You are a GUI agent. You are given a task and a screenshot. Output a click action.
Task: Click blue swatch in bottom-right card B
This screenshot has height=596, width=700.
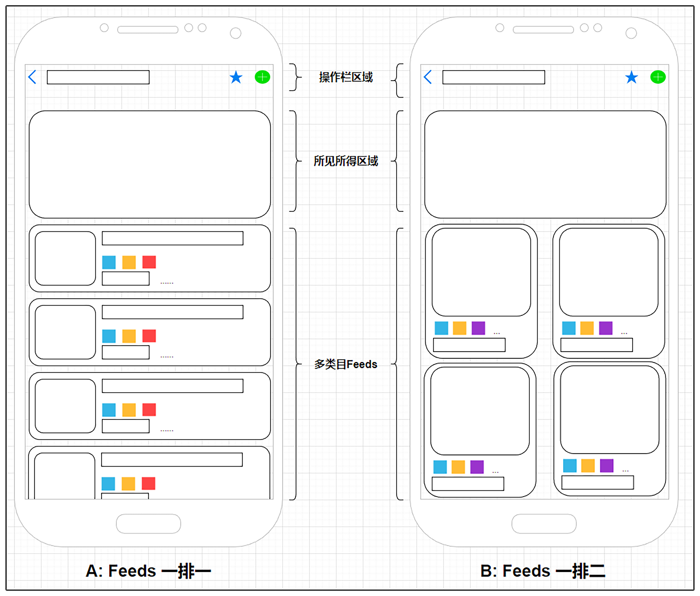click(x=570, y=465)
